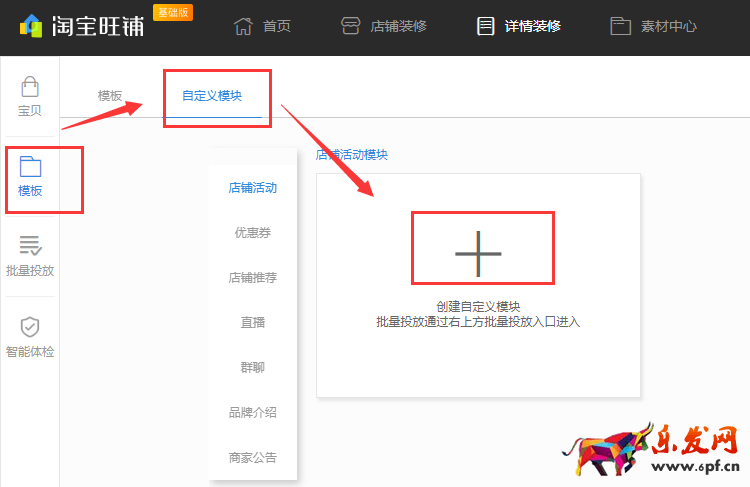Viewport: 750px width, 487px height.
Task: Select 商家公告 category
Action: pyautogui.click(x=252, y=458)
